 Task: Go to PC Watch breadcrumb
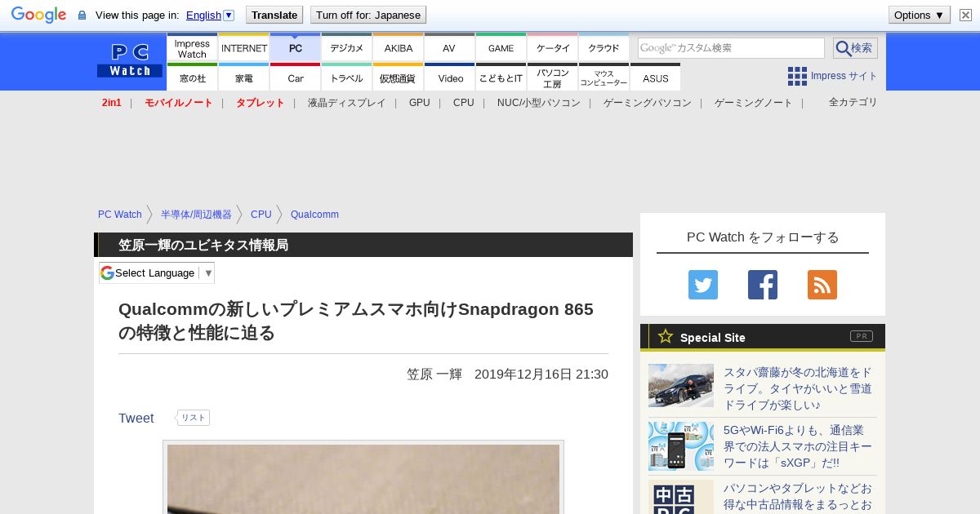(120, 215)
